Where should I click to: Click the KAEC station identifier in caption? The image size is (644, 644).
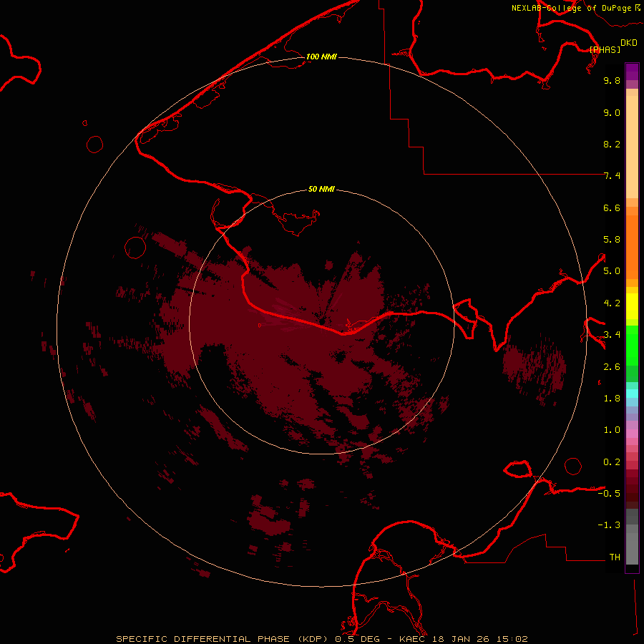point(413,639)
